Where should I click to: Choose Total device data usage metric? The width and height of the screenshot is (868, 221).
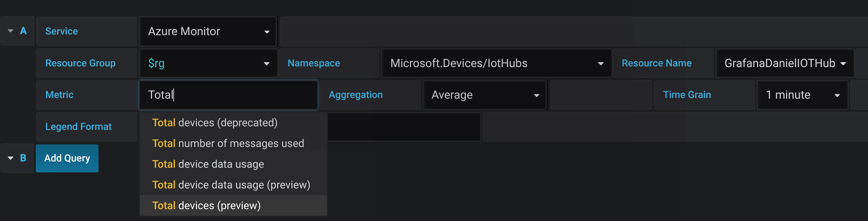coord(233,164)
